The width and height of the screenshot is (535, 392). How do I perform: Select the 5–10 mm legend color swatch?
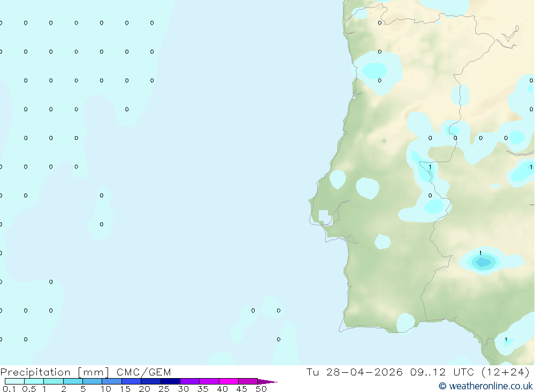click(93, 381)
